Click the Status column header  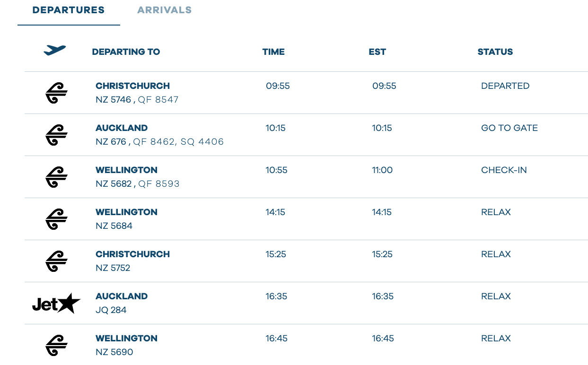[495, 52]
